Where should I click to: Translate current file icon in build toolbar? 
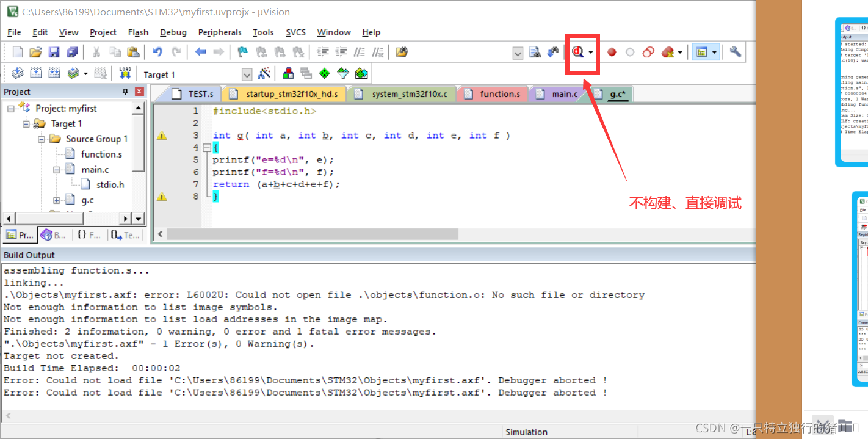point(18,73)
